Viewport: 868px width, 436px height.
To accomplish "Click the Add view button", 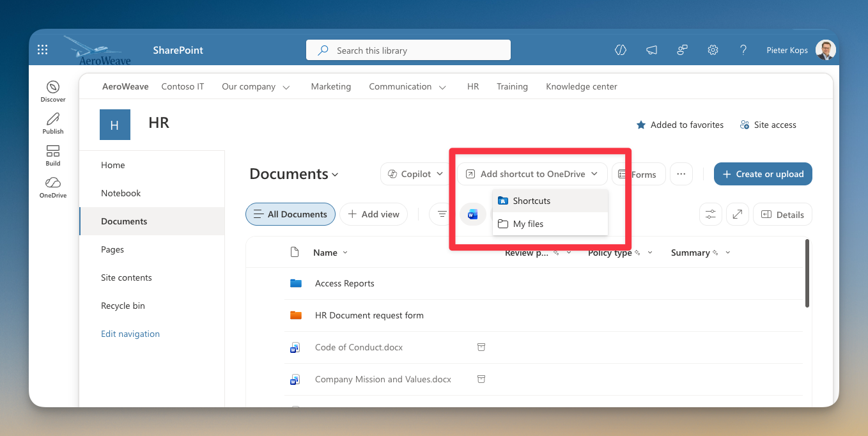I will click(374, 214).
